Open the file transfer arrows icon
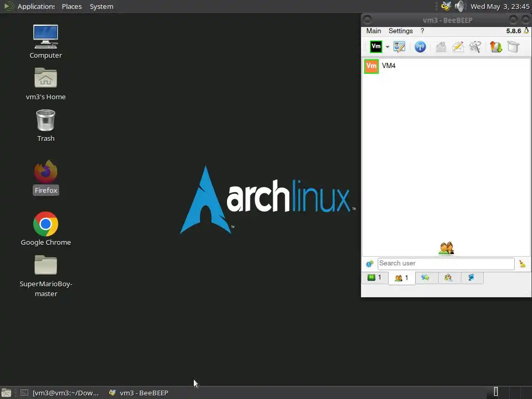The image size is (532, 399). tap(496, 46)
